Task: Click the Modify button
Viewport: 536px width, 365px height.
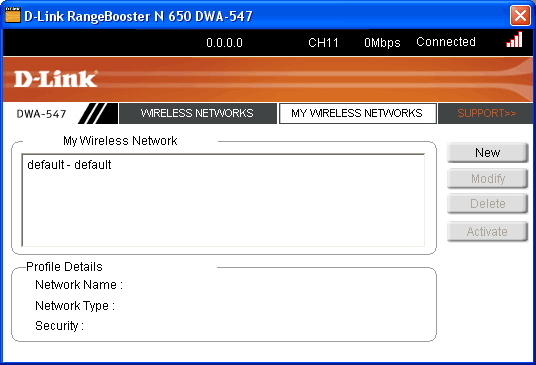Action: [487, 178]
